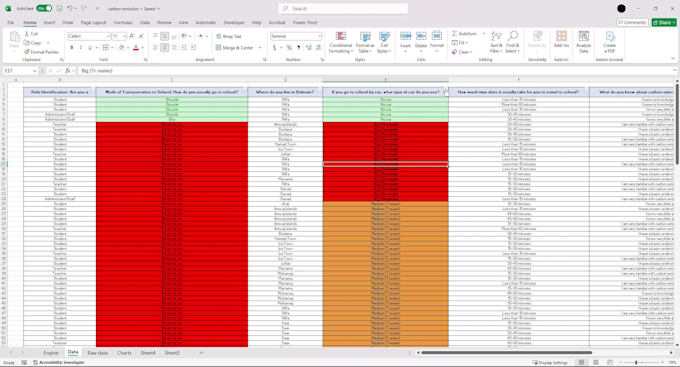
Task: Toggle Middle Align
Action: point(165,36)
